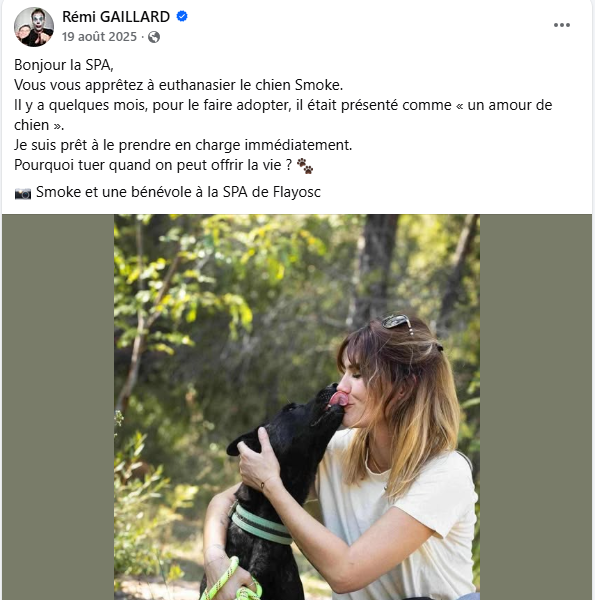Screen dimensions: 595x600
Task: Click the neon green leash in the photo
Action: [x=230, y=582]
